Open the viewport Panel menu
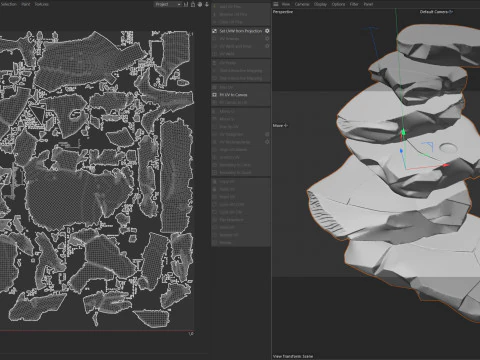The width and height of the screenshot is (480, 360). tap(368, 4)
